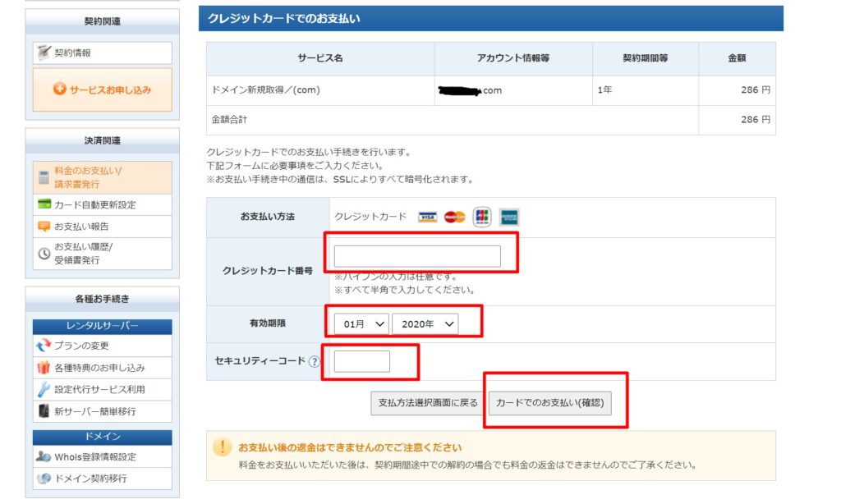Click the wrench icon for 設定代行サービス利用

click(44, 389)
